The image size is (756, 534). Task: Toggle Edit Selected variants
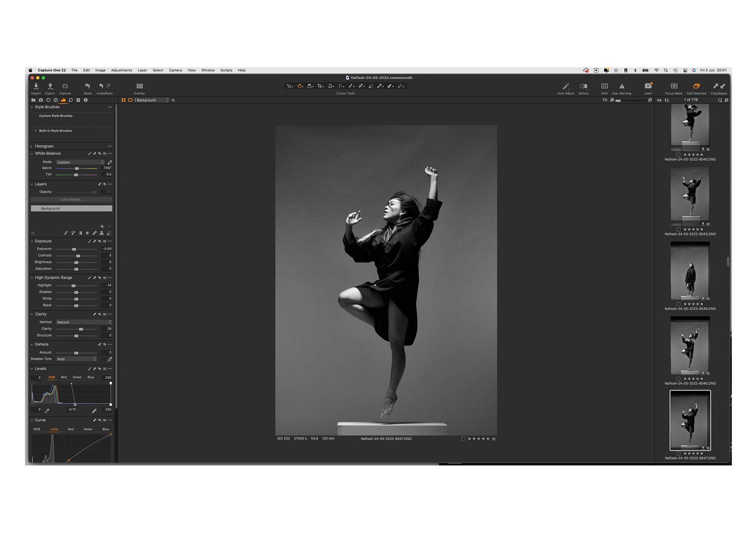coord(696,86)
